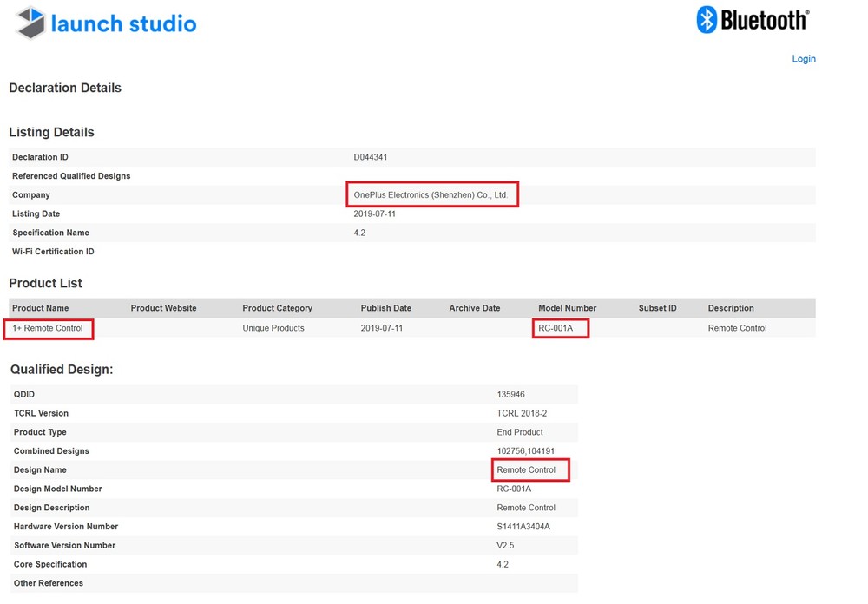
Task: Click the Specification Name value 4.2
Action: (x=359, y=233)
